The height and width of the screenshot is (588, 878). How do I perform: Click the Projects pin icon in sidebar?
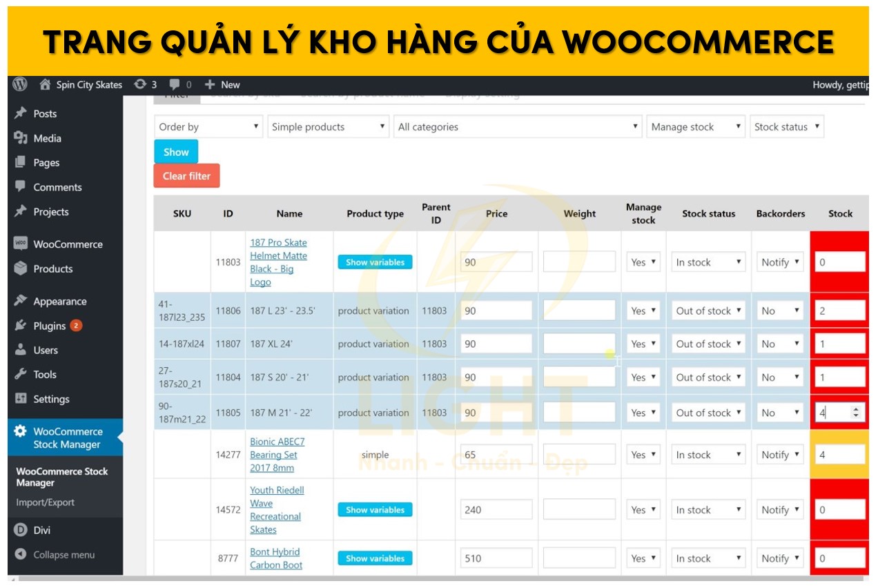pyautogui.click(x=21, y=211)
